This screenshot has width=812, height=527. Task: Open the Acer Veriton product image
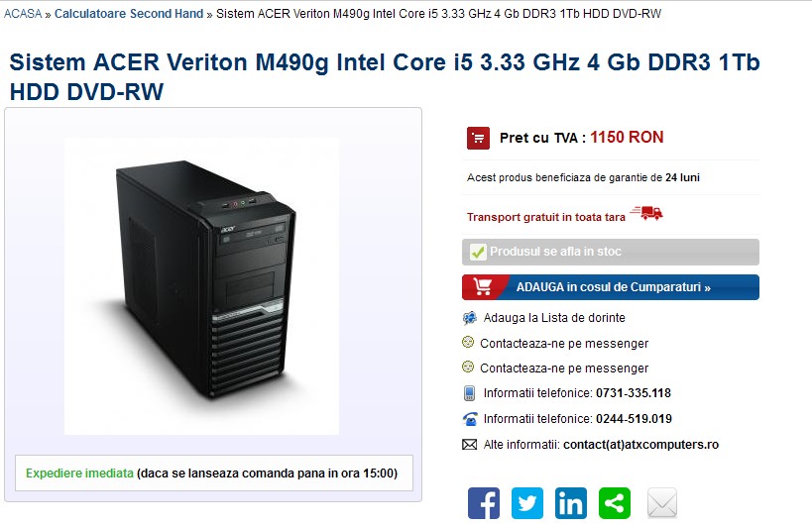(201, 286)
